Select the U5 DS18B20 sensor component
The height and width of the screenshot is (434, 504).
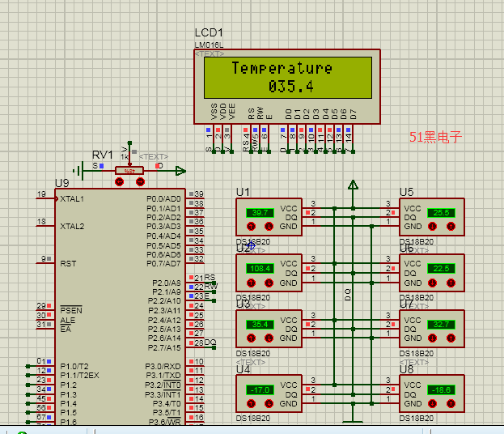(432, 217)
